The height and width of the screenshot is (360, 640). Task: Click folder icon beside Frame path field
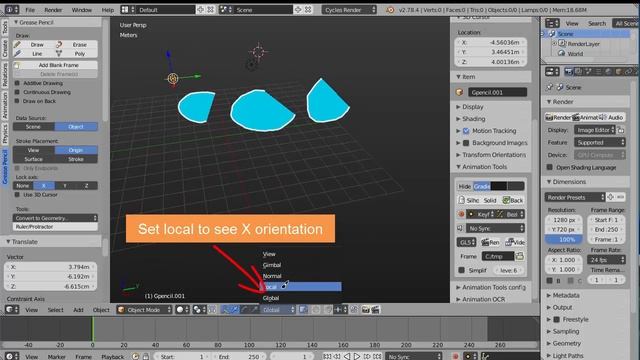pyautogui.click(x=519, y=256)
